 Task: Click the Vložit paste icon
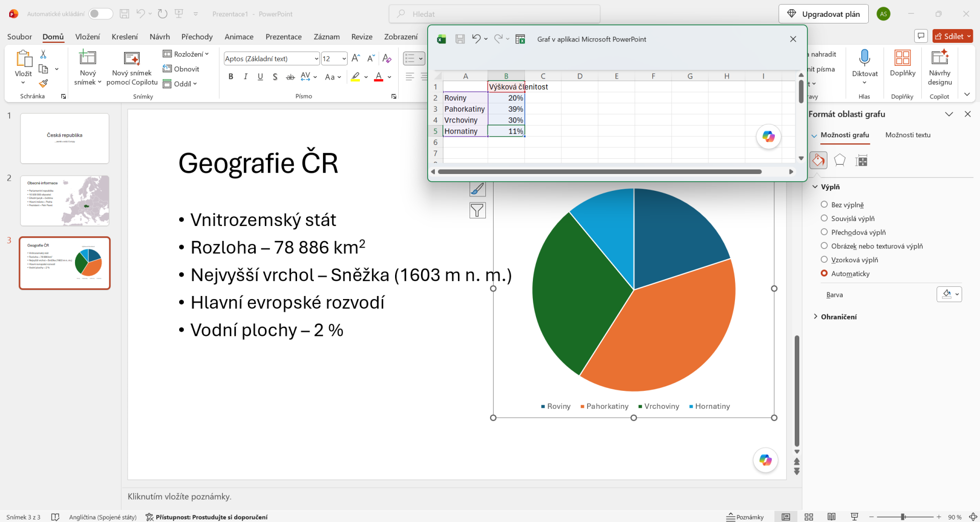click(x=23, y=58)
